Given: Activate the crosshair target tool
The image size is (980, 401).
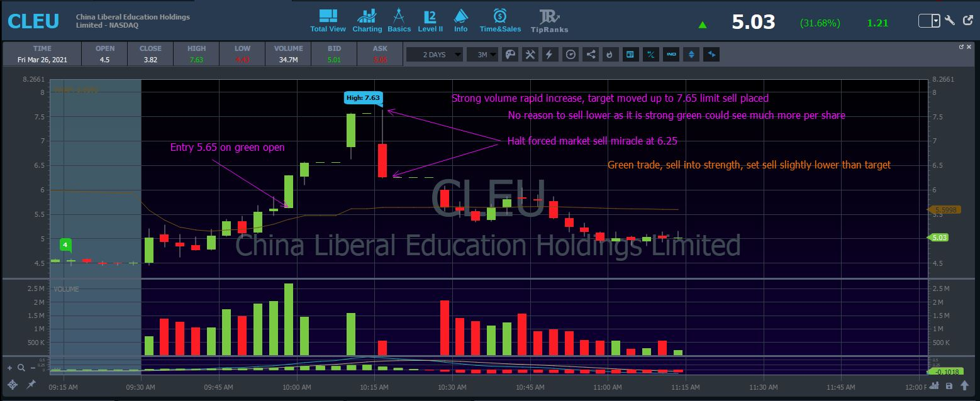Looking at the screenshot, I should [12, 385].
